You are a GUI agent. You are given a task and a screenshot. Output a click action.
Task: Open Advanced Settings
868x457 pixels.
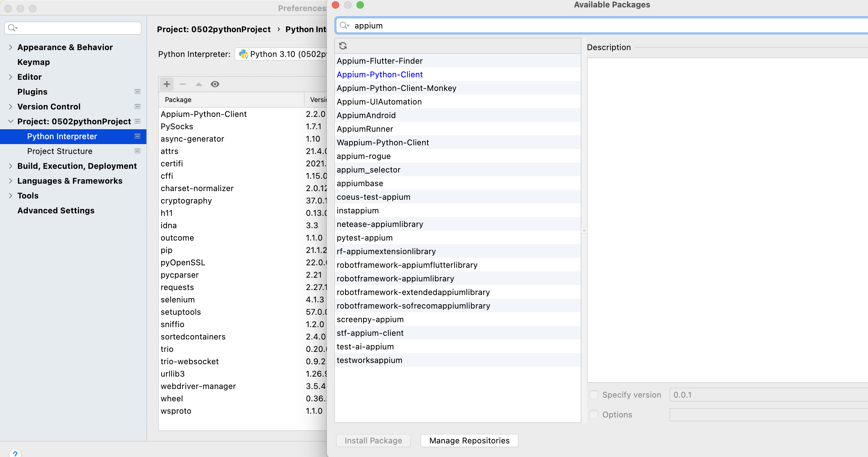pyautogui.click(x=56, y=211)
